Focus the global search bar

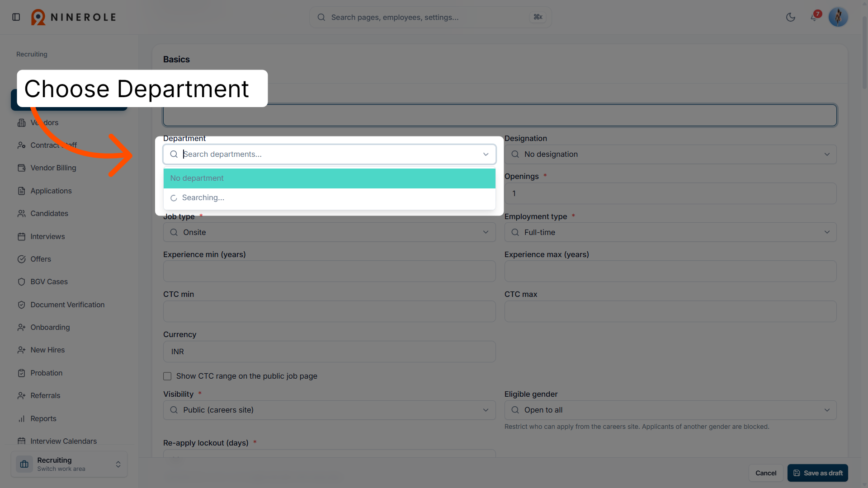point(430,17)
